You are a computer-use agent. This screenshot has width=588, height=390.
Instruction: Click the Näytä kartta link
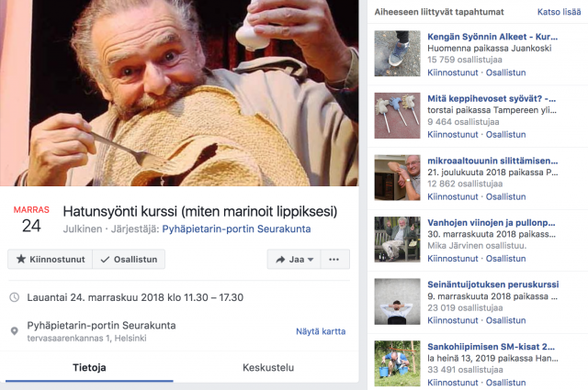click(321, 331)
